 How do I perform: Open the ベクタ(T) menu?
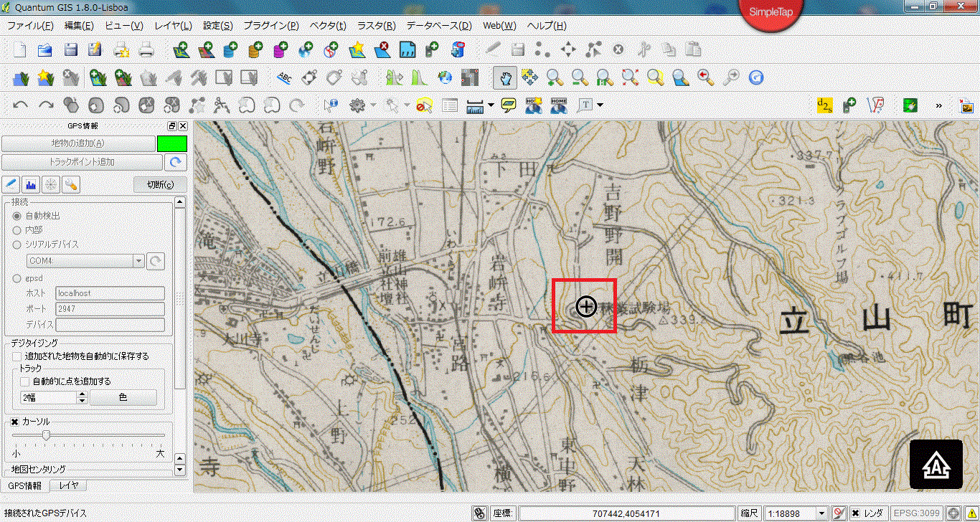pos(328,26)
